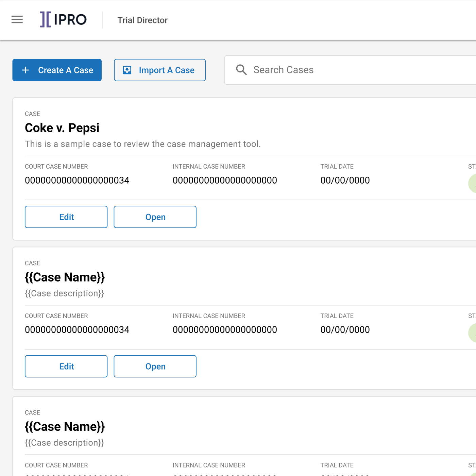Click the magnifier search icon
Viewport: 476px width, 476px height.
[241, 70]
